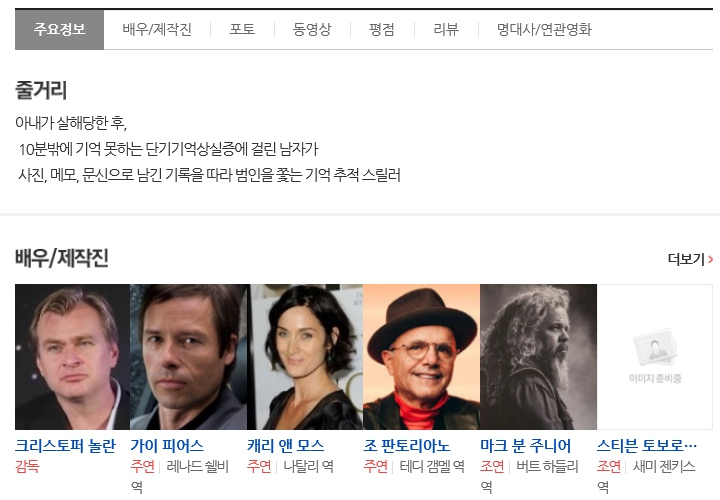Open the 주요정보 tab
Screen dimensions: 720x500
60,30
